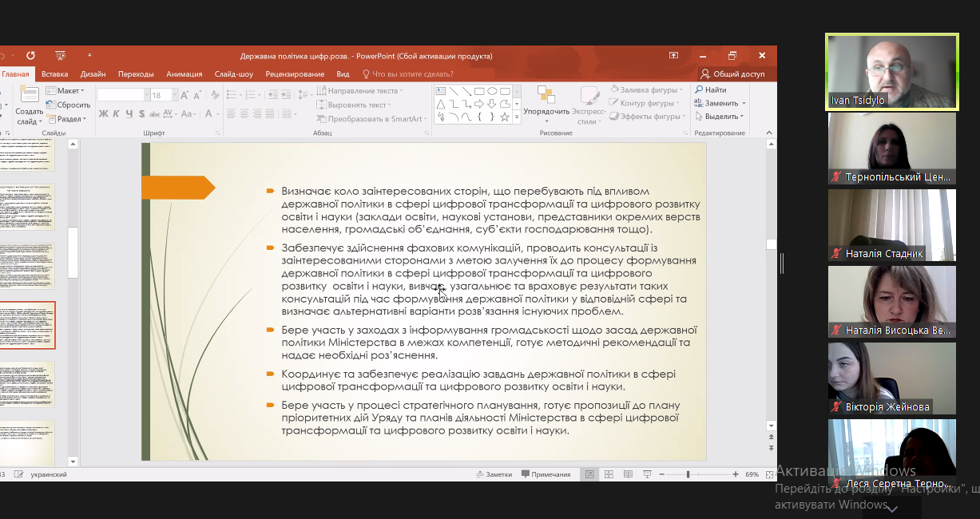Screen dimensions: 980x519
Task: Open the Рецензирование ribbon tab
Action: tap(295, 74)
